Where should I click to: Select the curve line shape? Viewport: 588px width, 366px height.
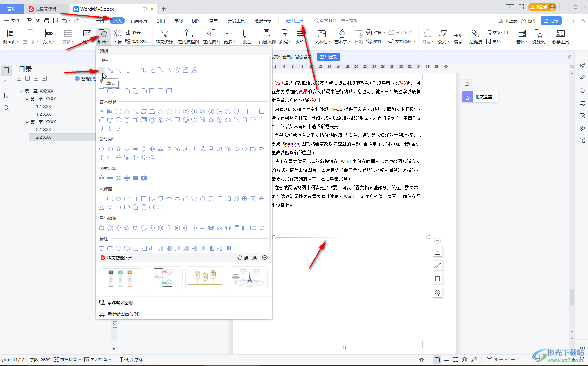177,70
